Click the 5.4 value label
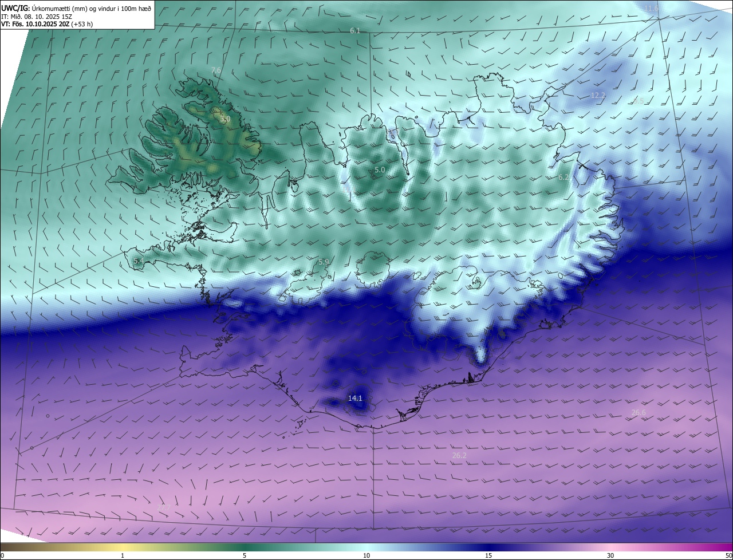Image resolution: width=733 pixels, height=560 pixels. pyautogui.click(x=138, y=261)
